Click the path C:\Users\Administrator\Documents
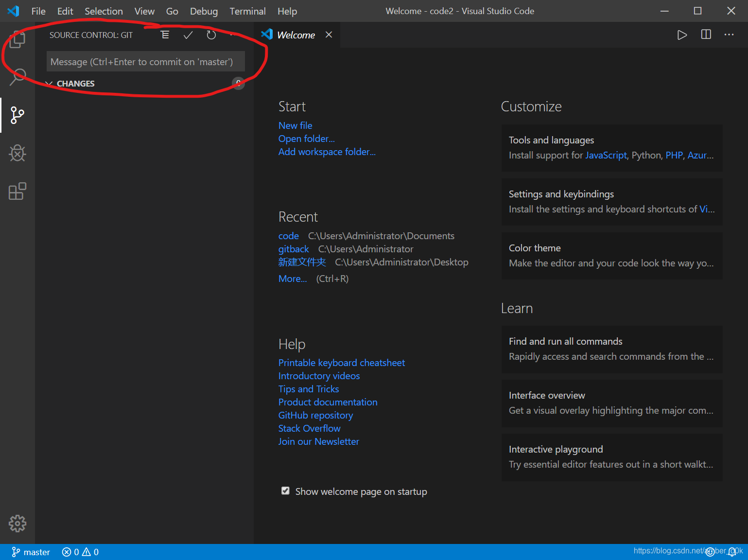The image size is (748, 560). 382,236
